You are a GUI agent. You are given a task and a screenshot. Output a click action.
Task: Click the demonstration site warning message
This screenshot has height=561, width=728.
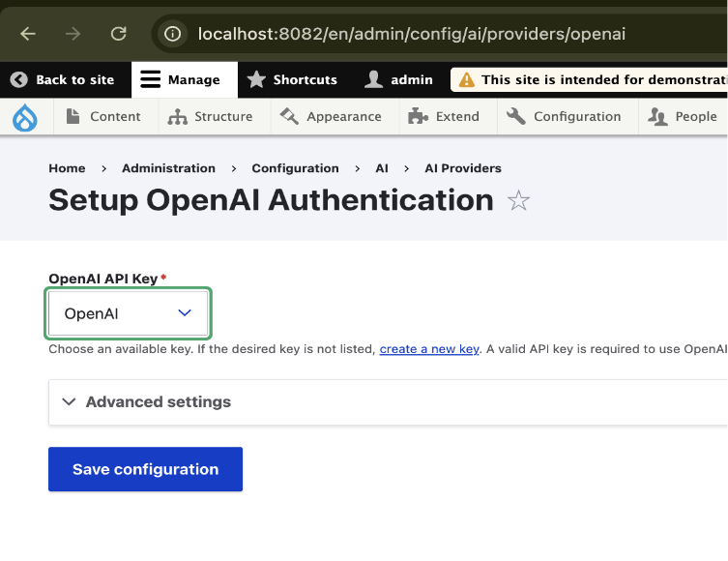tap(589, 80)
